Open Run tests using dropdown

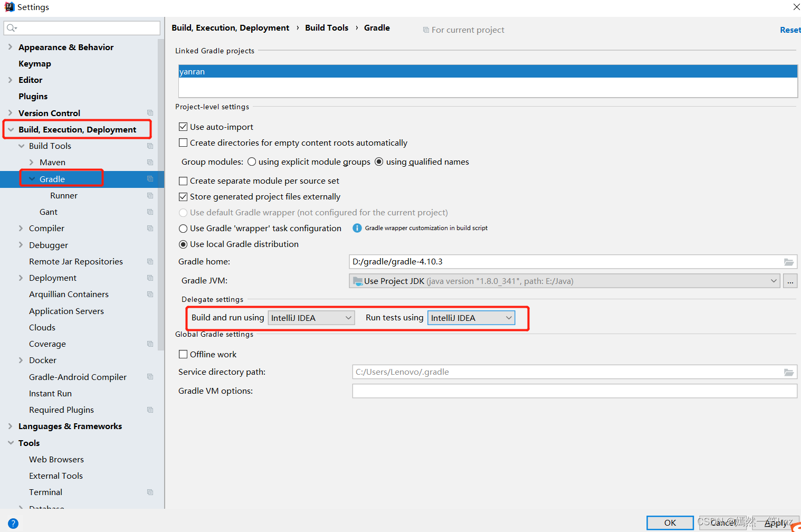pos(471,318)
